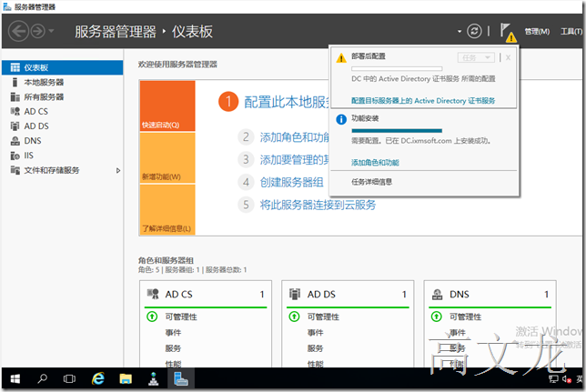Viewport: 586px width, 392px height.
Task: Click the 文件和存储服务 sidebar icon
Action: (15, 170)
